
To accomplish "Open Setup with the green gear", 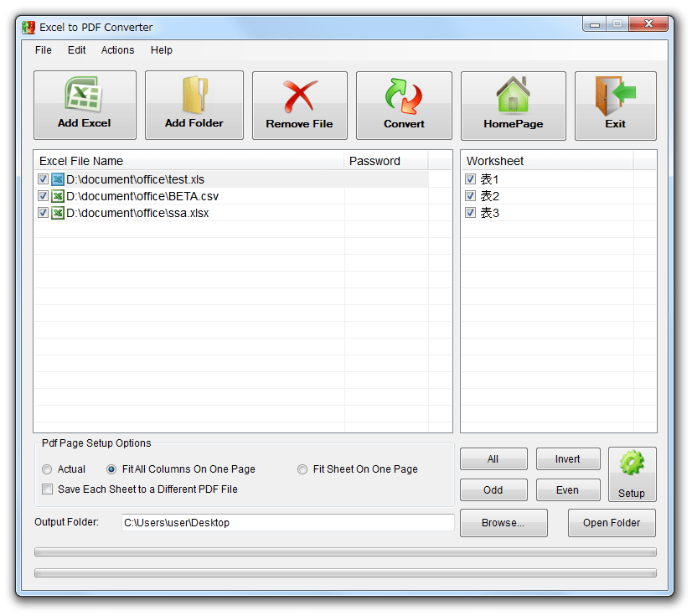I will [632, 474].
